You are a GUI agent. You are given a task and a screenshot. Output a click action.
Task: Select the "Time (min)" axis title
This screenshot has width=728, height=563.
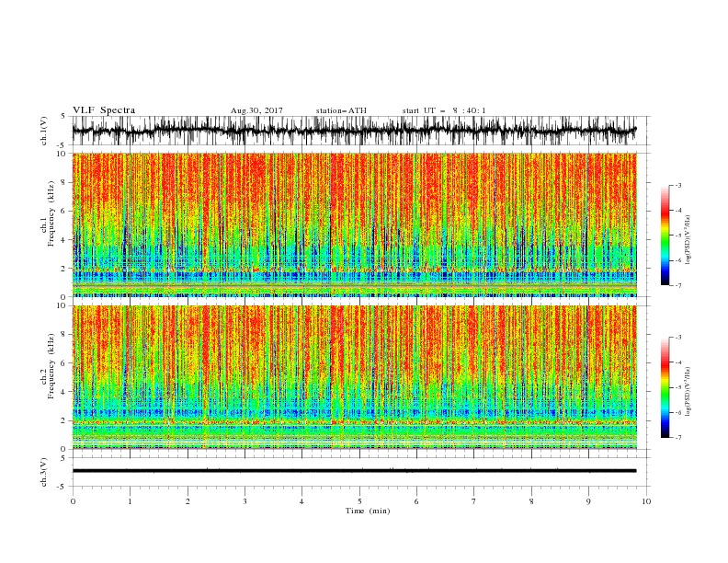pyautogui.click(x=368, y=511)
